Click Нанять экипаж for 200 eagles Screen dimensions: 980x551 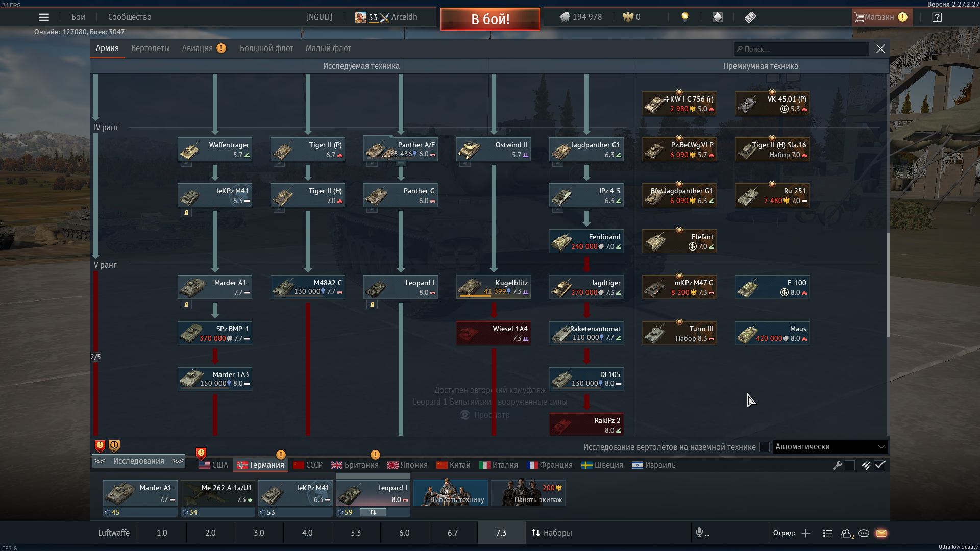click(x=528, y=493)
